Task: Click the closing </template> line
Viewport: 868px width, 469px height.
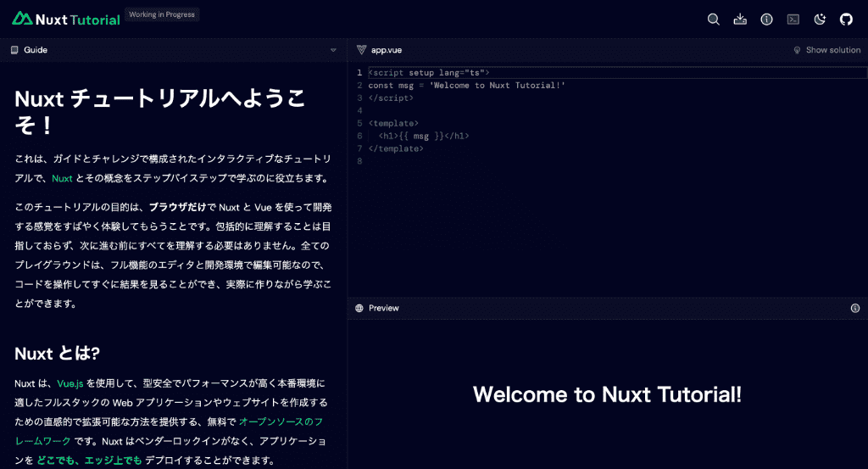Action: coord(396,148)
